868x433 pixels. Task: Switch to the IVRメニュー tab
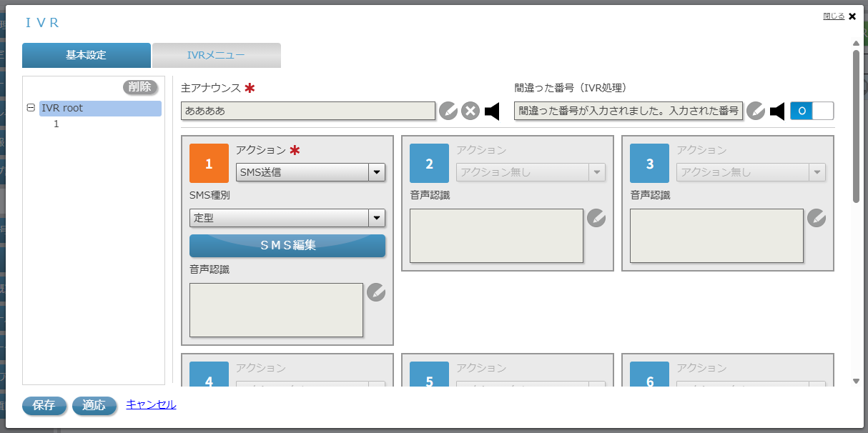[x=217, y=55]
